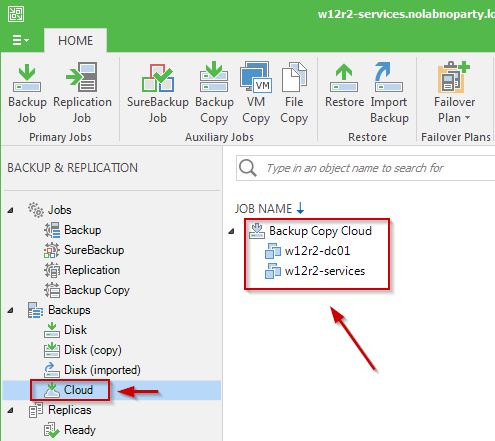Screen dimensions: 495x441
Task: Select Cloud under Backups
Action: (78, 390)
